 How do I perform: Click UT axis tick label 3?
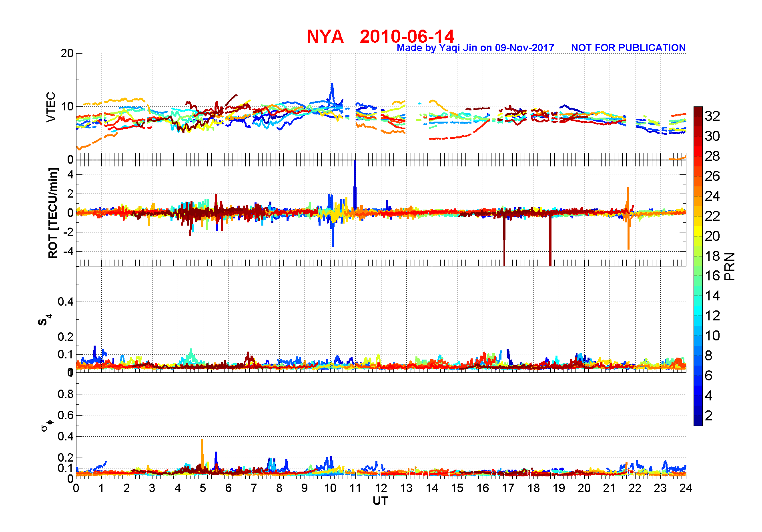tap(152, 488)
